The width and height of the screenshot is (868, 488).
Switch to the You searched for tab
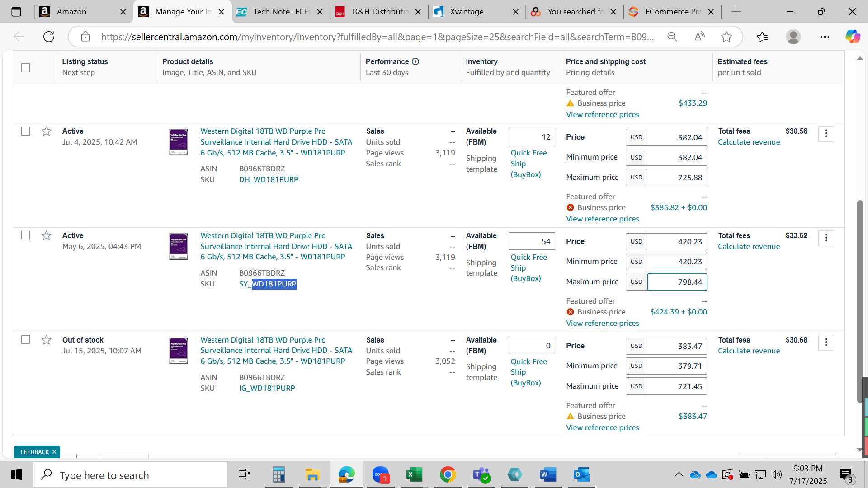575,12
